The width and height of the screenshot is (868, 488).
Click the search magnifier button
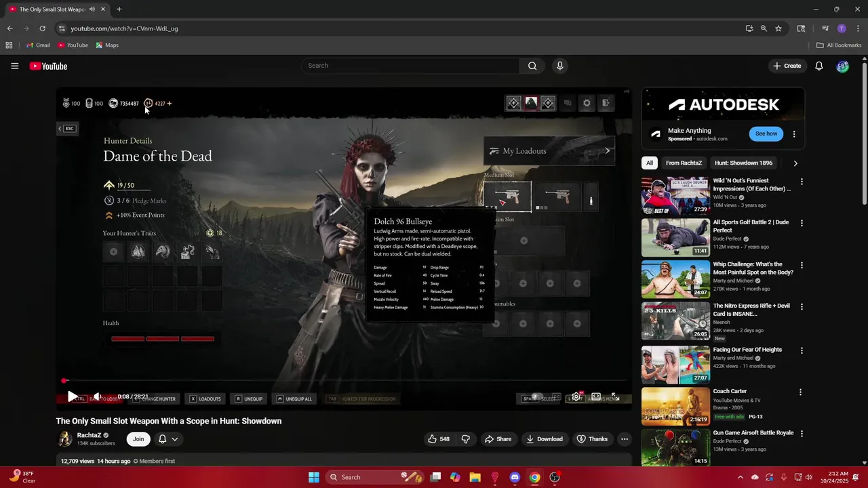click(x=532, y=66)
